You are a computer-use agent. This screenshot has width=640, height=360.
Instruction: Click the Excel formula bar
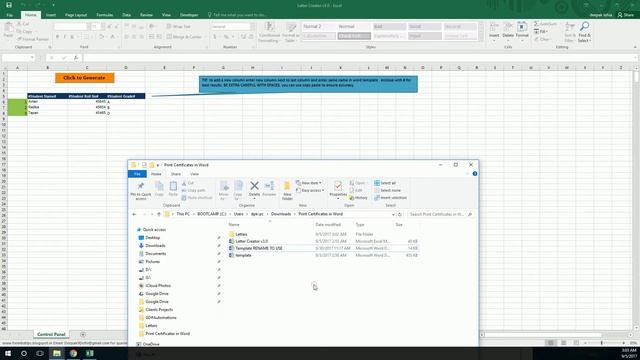[359, 58]
